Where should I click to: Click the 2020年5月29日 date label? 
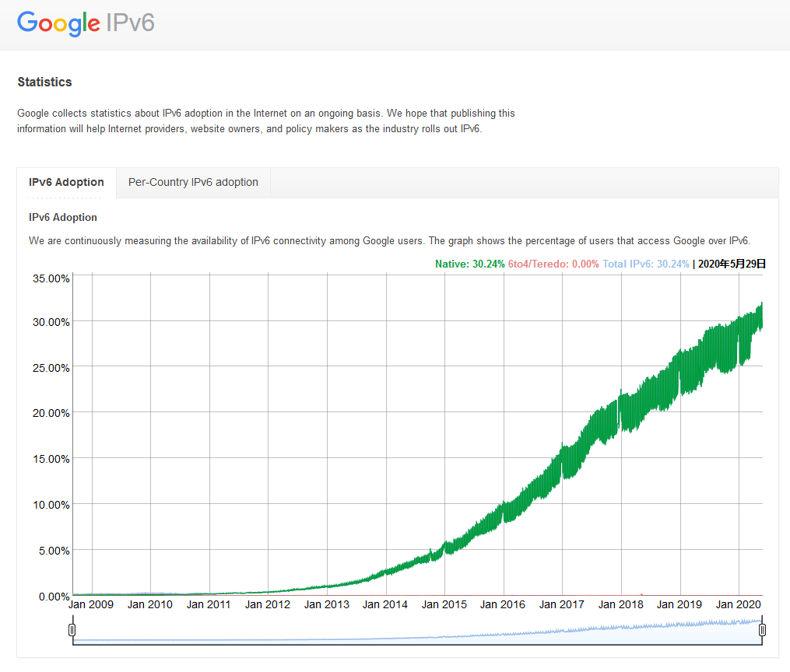click(732, 264)
